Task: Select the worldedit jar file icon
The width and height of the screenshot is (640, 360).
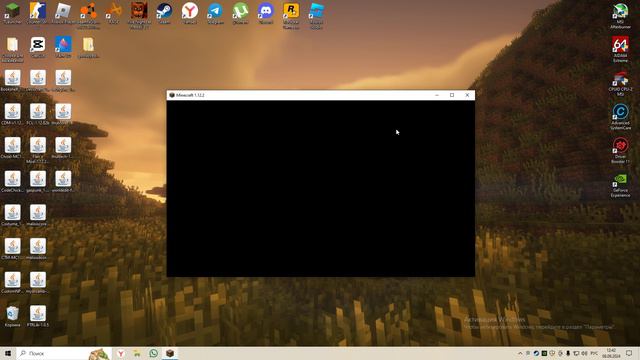Action: click(x=63, y=179)
